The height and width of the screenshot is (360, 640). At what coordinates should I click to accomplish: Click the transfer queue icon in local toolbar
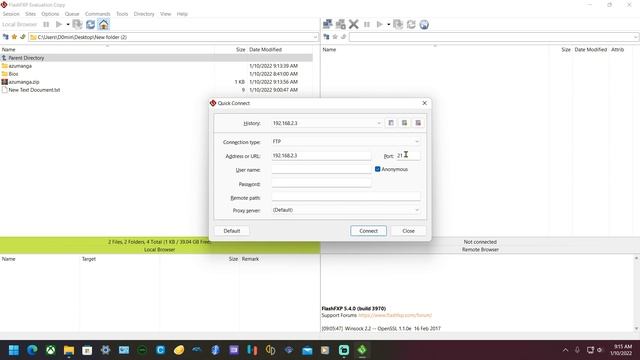pyautogui.click(x=78, y=24)
